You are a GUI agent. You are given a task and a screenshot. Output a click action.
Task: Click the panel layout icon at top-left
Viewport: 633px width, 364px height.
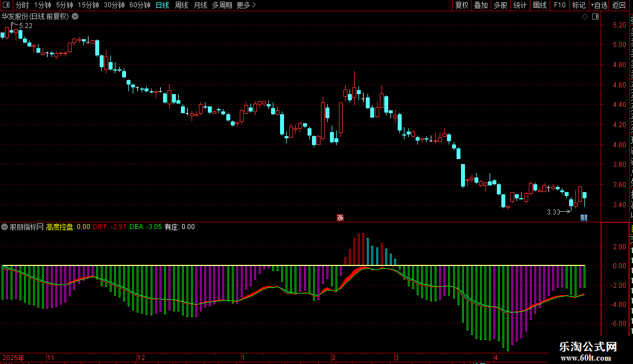pyautogui.click(x=6, y=5)
